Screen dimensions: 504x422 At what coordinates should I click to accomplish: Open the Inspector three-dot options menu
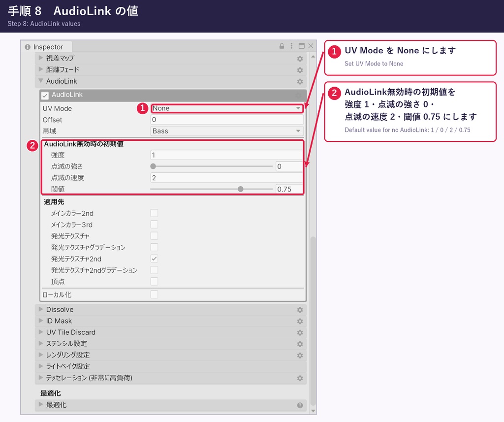(x=291, y=46)
